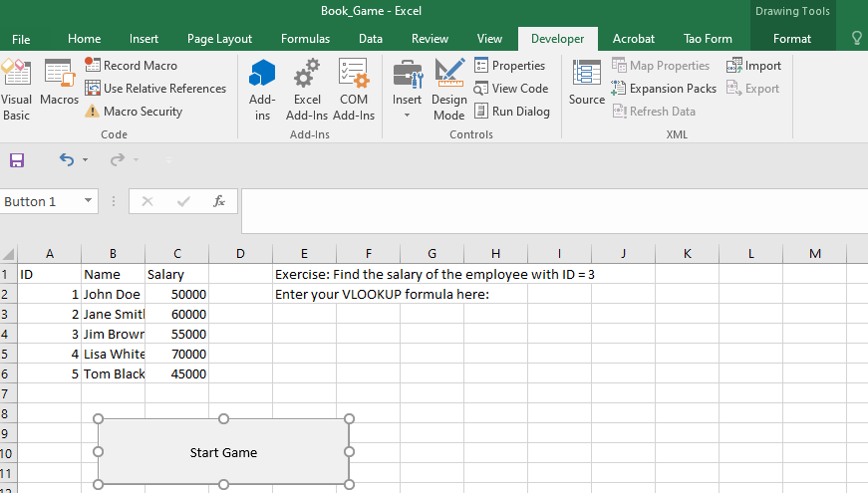Viewport: 868px width, 493px height.
Task: Open the Name Box dropdown arrow
Action: pos(88,201)
